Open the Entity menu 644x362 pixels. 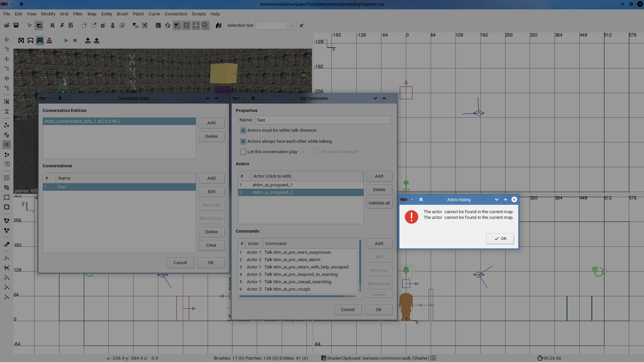[106, 14]
